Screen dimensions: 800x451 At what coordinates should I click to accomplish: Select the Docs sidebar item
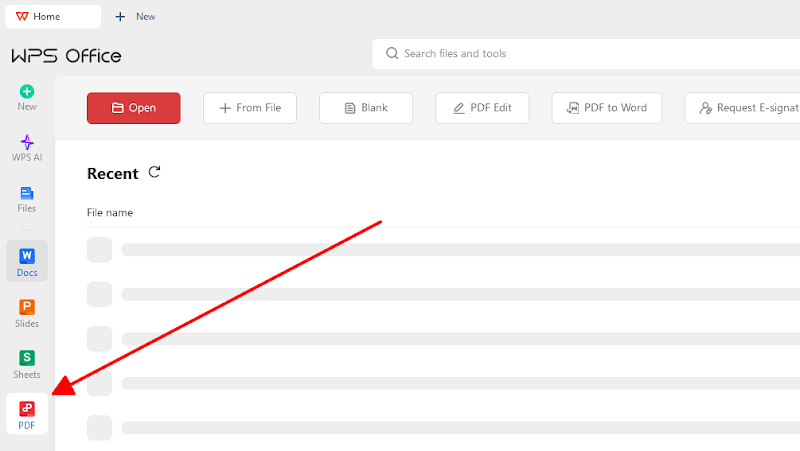pos(27,261)
